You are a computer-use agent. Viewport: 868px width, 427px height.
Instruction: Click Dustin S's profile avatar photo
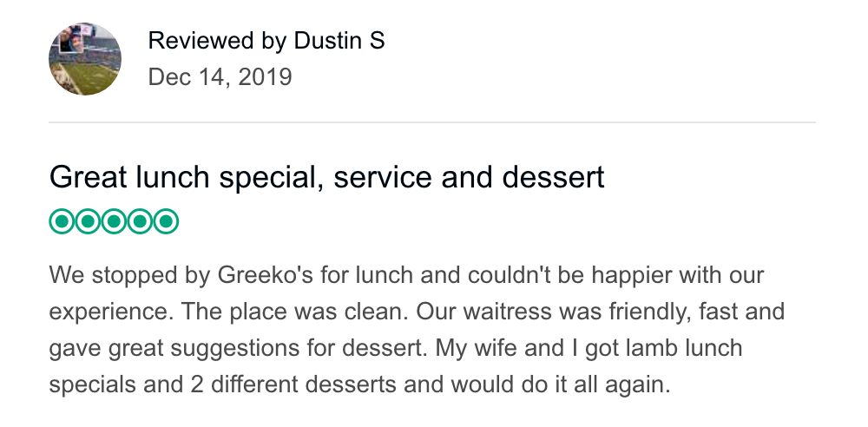(85, 59)
